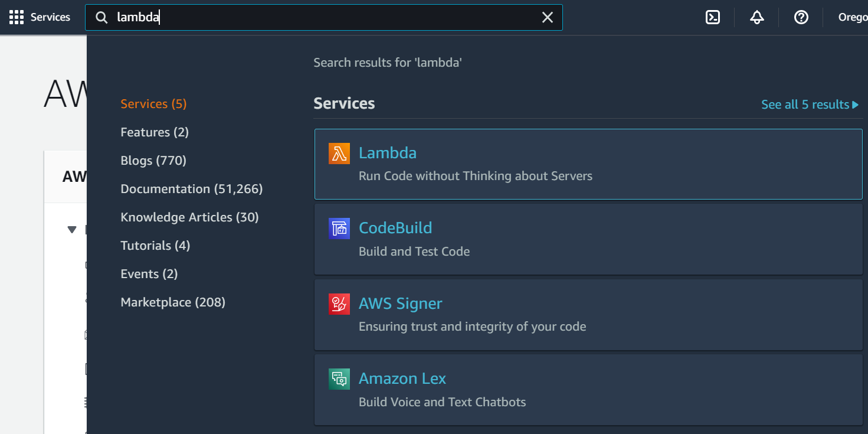Click in the lambda search field
868x434 pixels.
tap(325, 18)
